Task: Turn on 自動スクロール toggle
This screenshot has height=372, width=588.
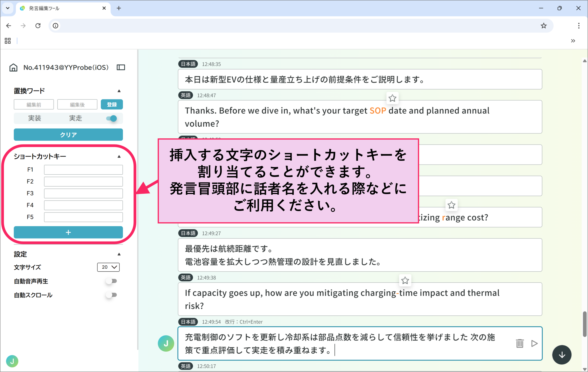Action: click(112, 295)
